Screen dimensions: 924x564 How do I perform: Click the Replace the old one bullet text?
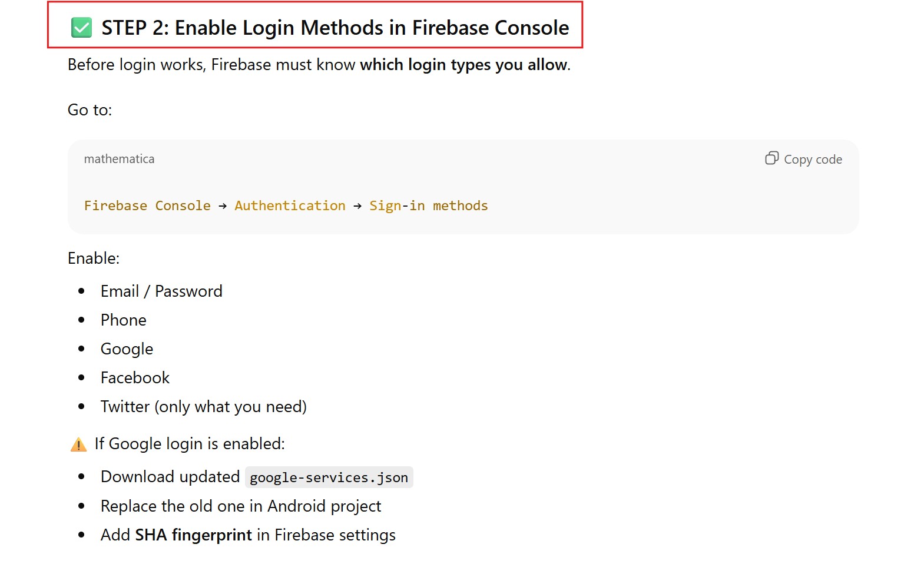[240, 506]
